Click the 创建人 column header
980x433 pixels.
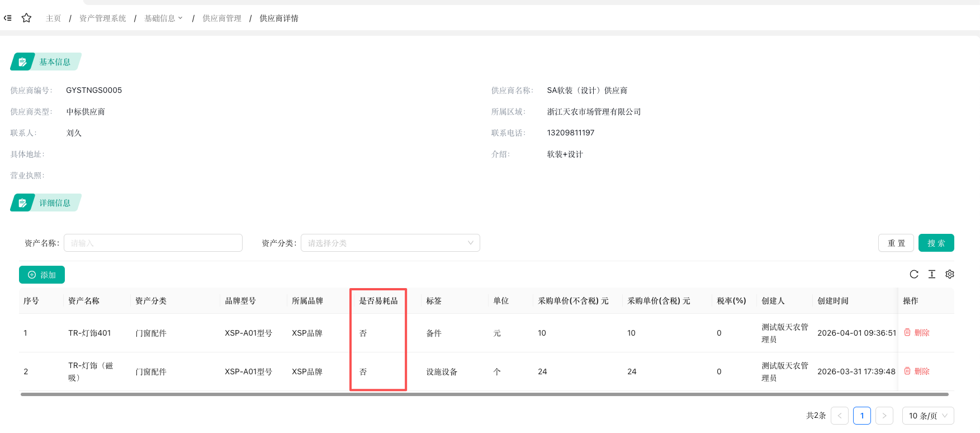(773, 301)
